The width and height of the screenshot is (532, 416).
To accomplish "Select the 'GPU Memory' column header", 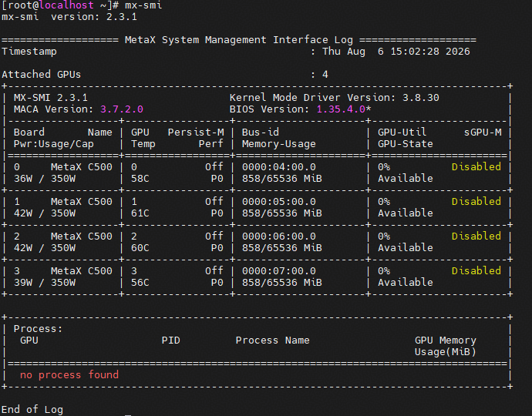I will click(446, 341).
